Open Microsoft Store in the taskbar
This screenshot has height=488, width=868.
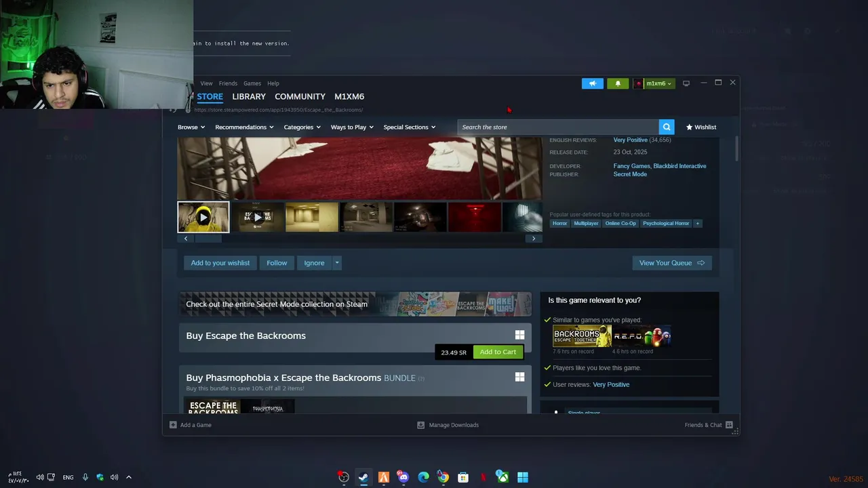463,477
